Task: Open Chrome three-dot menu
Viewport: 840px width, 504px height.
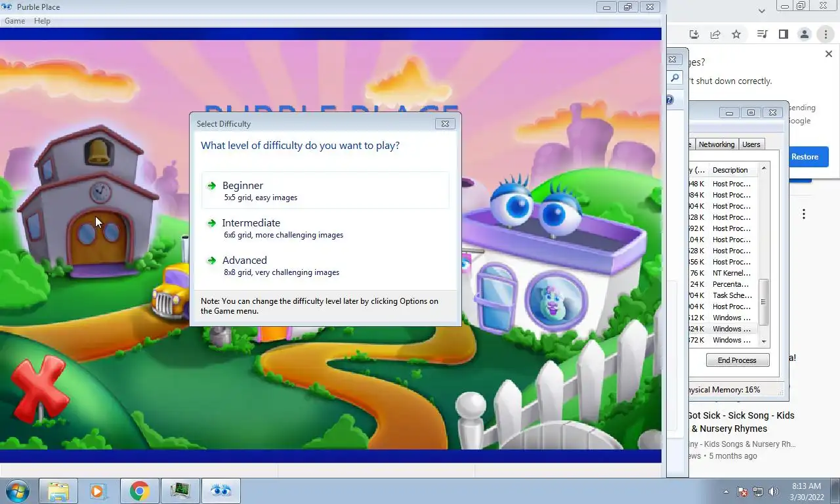Action: tap(826, 34)
